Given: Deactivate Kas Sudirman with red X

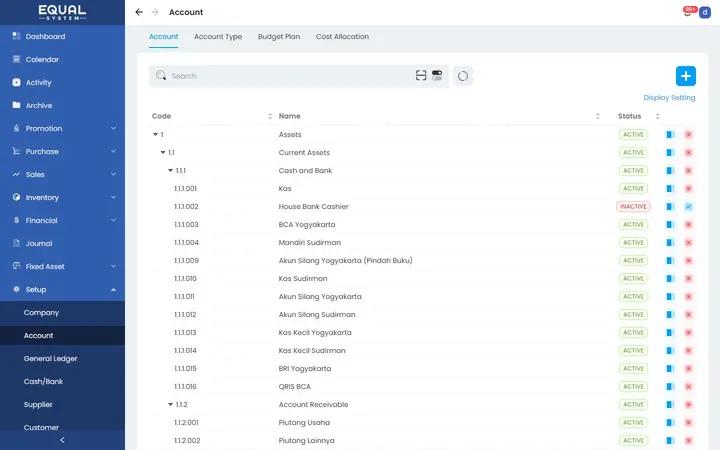Looking at the screenshot, I should 688,278.
